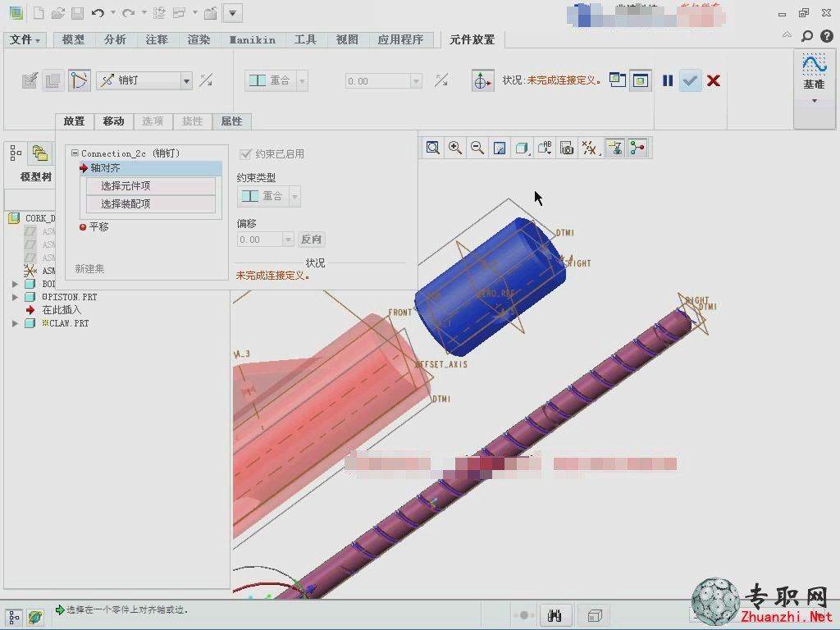
Task: Toggle convert constraints to mechanism connection icon
Action: pyautogui.click(x=79, y=80)
